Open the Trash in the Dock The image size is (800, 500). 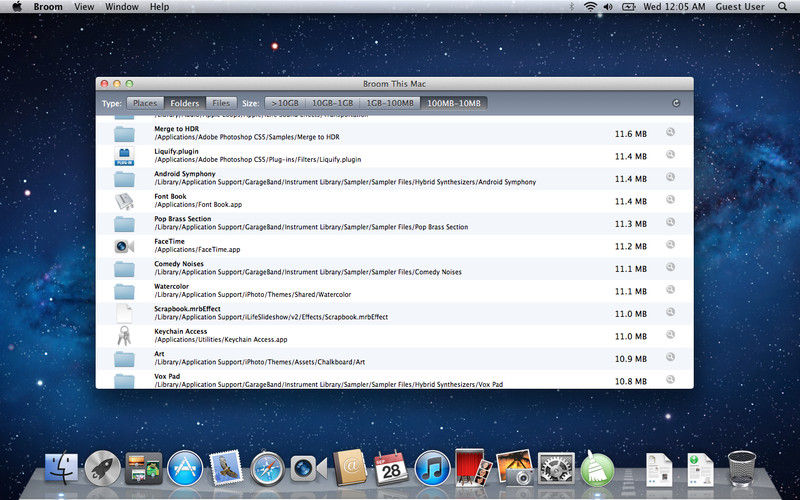[742, 468]
